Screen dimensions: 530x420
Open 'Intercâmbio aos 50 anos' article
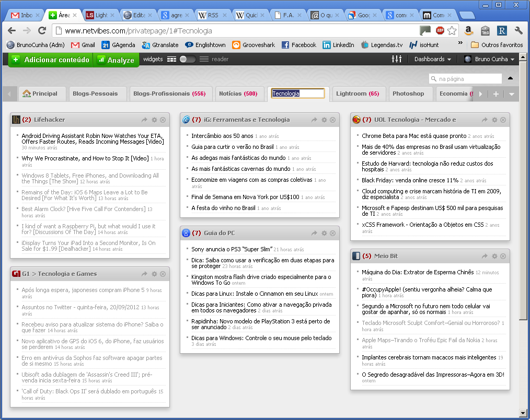(x=222, y=136)
